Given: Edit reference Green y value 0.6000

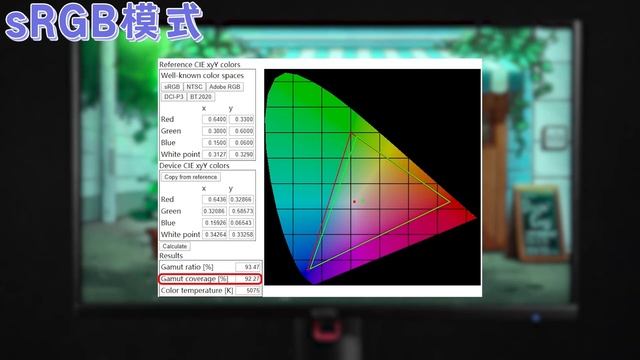Looking at the screenshot, I should pos(242,131).
